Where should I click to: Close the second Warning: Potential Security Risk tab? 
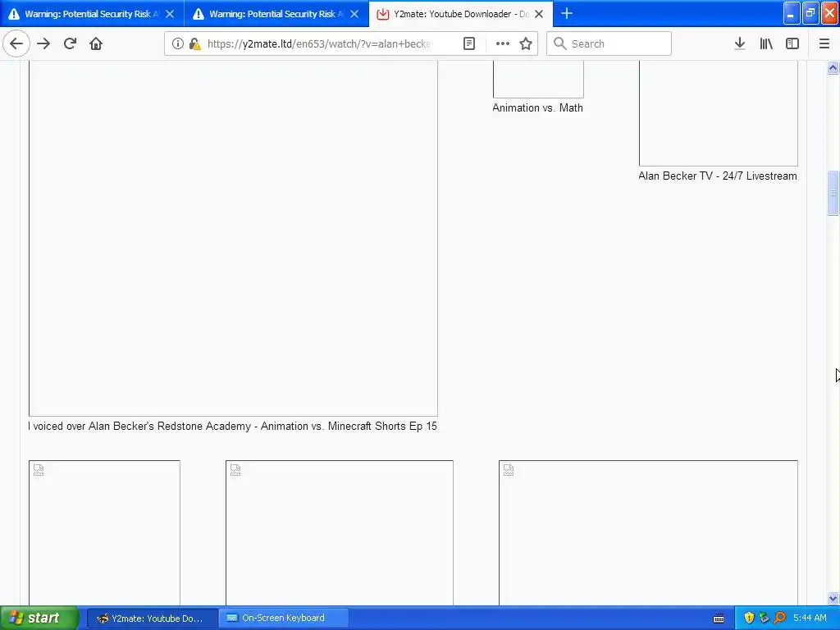tap(354, 14)
